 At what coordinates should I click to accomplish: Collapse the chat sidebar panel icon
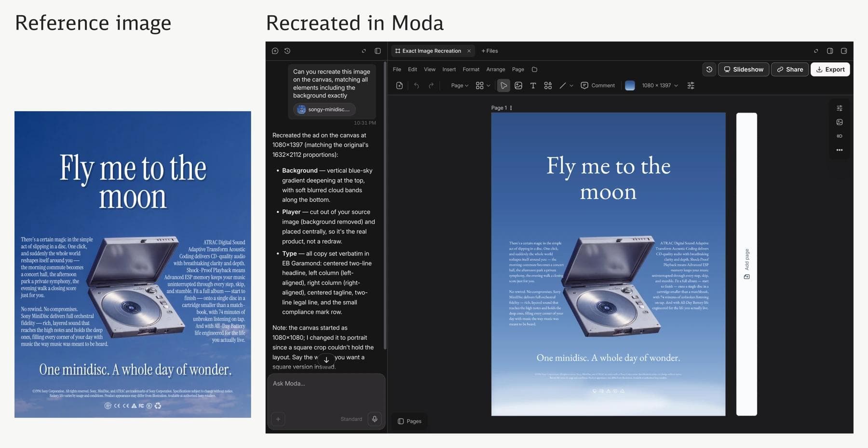tap(378, 51)
